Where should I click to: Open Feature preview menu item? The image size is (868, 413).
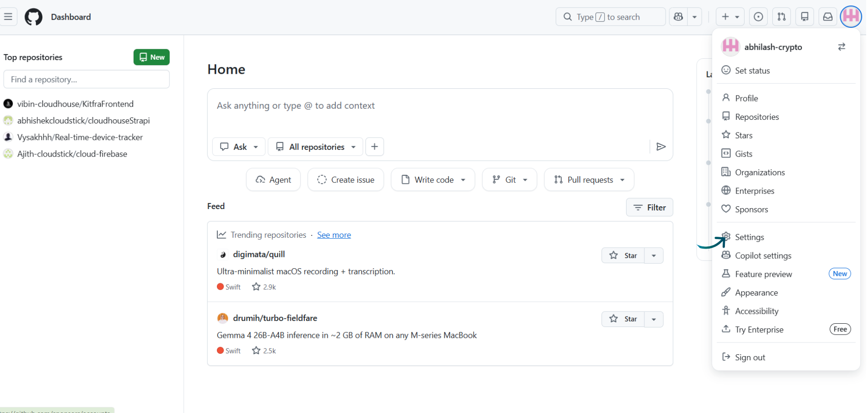tap(786, 274)
